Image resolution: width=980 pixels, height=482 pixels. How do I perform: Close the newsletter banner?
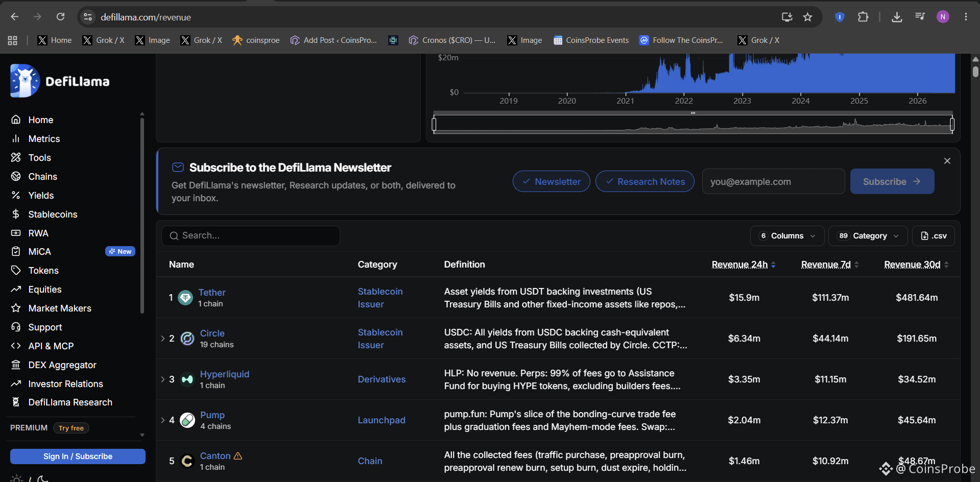coord(947,161)
